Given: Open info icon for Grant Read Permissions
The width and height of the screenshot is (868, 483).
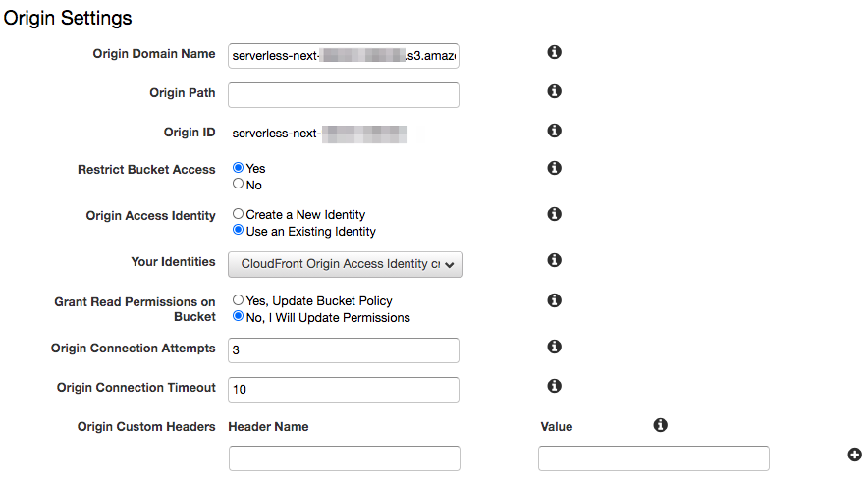Looking at the screenshot, I should tap(554, 300).
